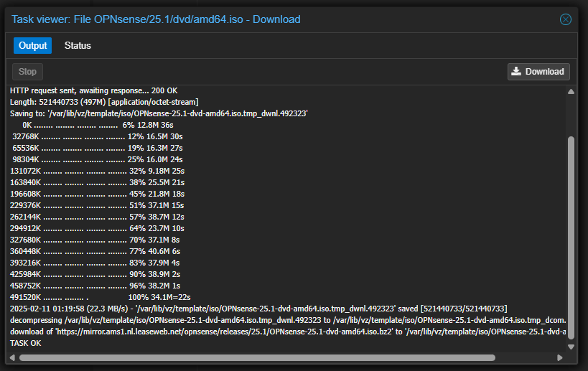Screen dimensions: 588x371
Task: Click the 'download of' mirror URL line
Action: pyautogui.click(x=288, y=332)
